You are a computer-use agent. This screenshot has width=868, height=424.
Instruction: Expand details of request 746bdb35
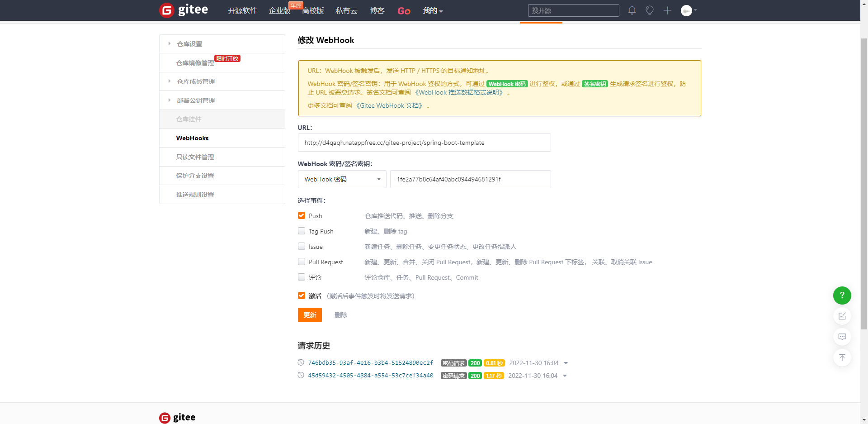tap(566, 363)
